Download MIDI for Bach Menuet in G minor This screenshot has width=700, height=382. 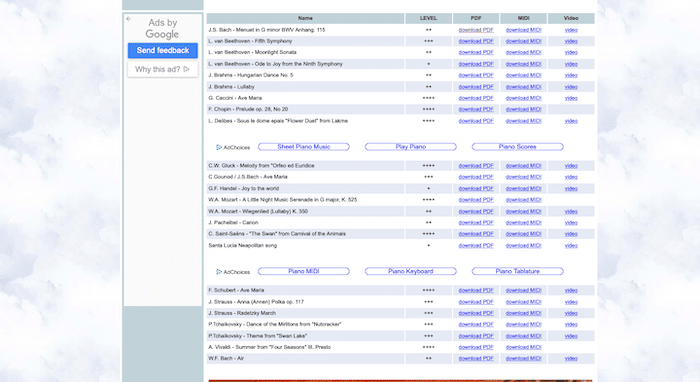coord(523,30)
